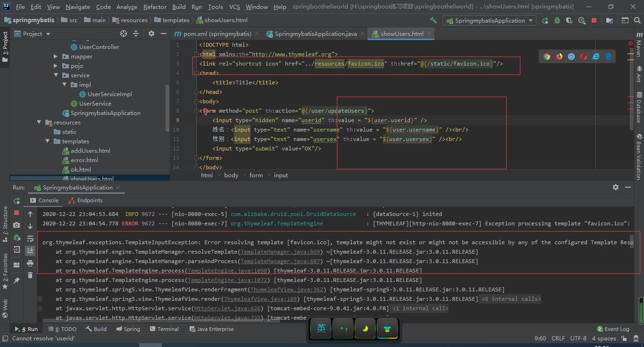Print the console output
Screen dimensions: 644x347
coord(30,263)
